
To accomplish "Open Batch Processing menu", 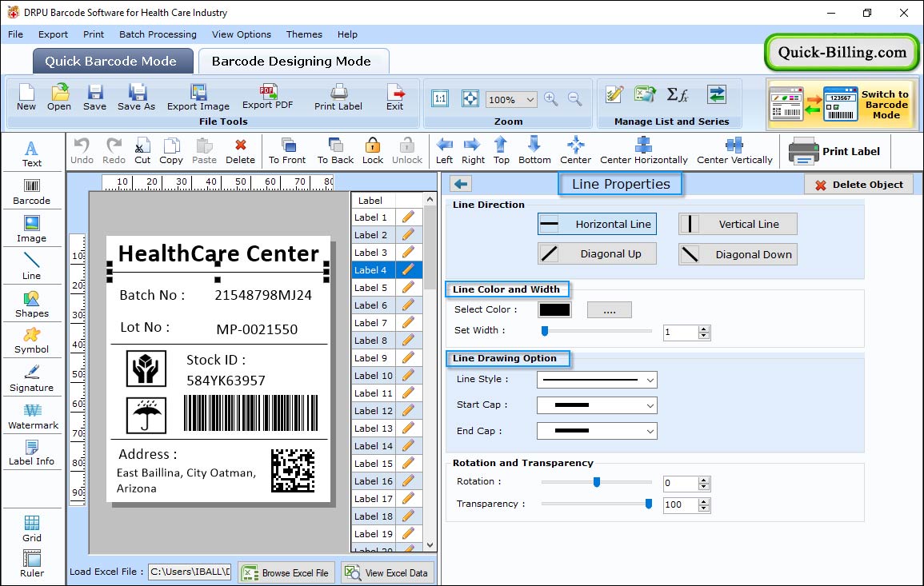I will pyautogui.click(x=158, y=34).
